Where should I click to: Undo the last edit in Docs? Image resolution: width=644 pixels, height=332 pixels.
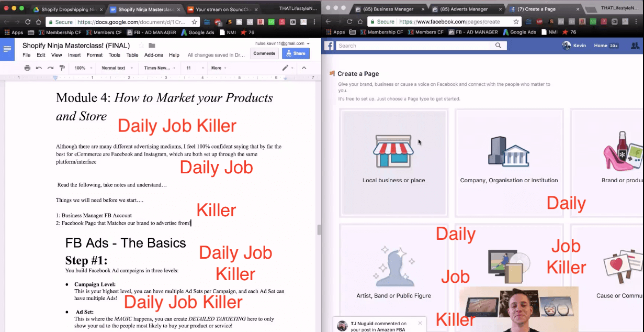pyautogui.click(x=39, y=68)
